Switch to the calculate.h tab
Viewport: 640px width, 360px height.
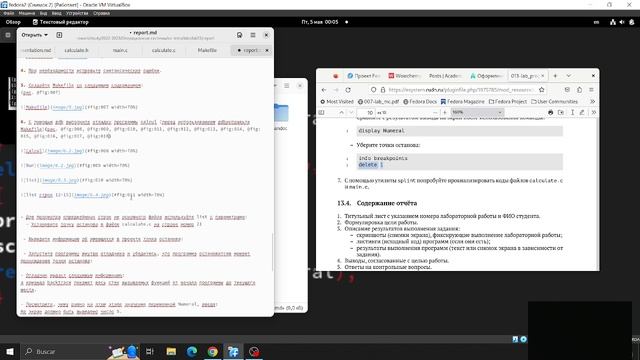(76, 50)
